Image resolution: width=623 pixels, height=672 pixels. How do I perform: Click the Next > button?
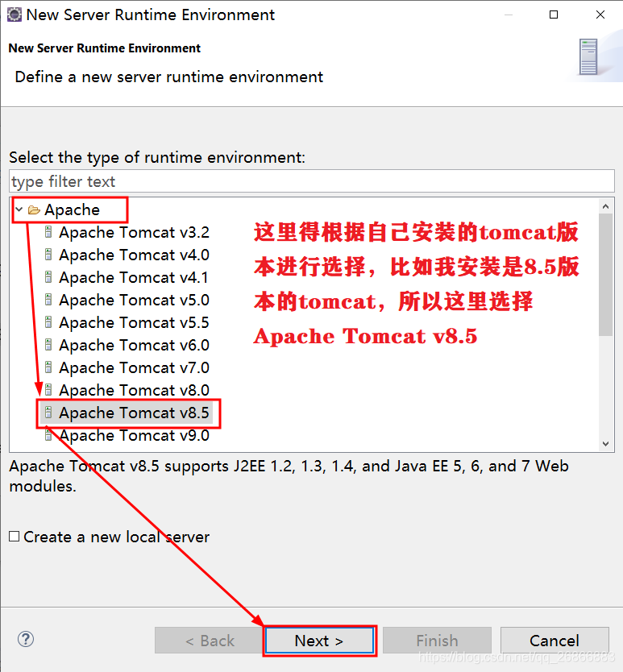319,641
